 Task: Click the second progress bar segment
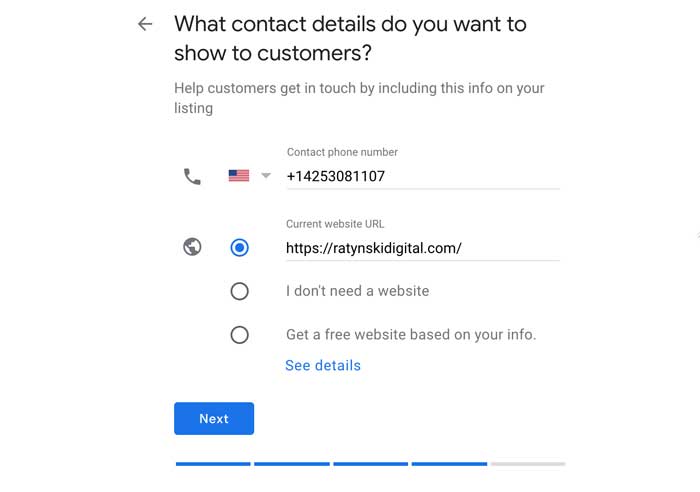(292, 464)
